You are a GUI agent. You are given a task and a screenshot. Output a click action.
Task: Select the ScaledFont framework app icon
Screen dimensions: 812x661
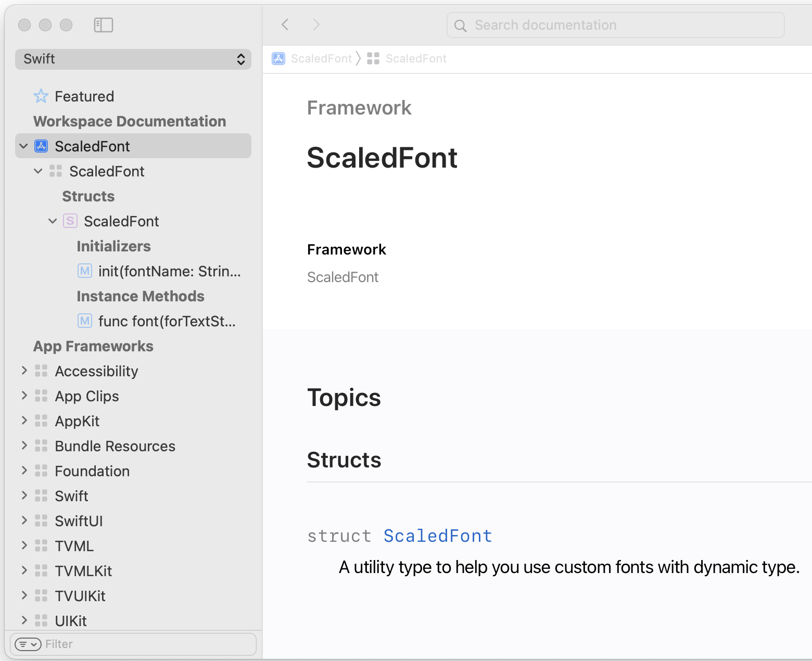41,146
